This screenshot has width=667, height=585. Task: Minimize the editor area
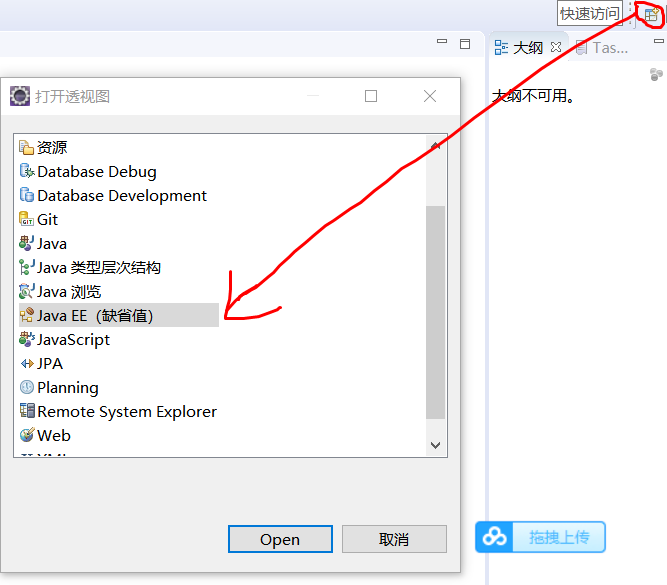[442, 42]
